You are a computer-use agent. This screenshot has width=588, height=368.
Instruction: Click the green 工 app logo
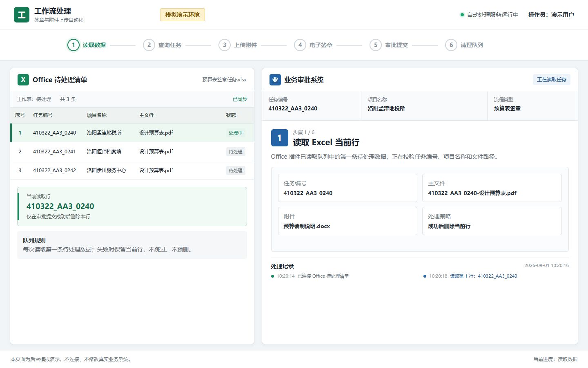point(22,15)
